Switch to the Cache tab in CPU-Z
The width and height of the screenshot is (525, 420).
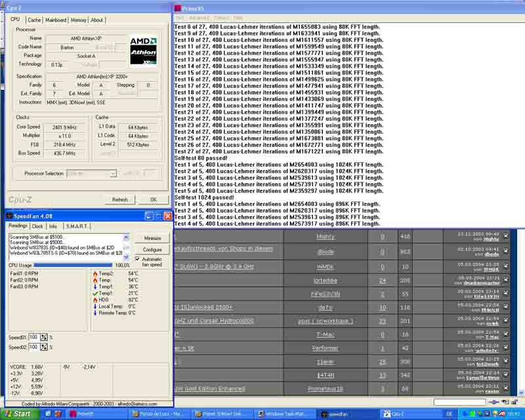[x=34, y=20]
